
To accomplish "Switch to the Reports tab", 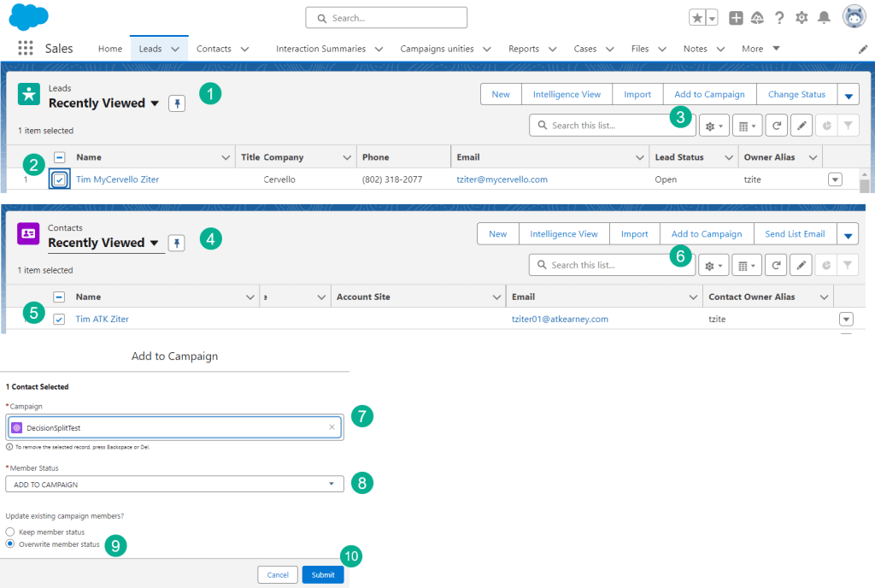I will click(x=524, y=49).
